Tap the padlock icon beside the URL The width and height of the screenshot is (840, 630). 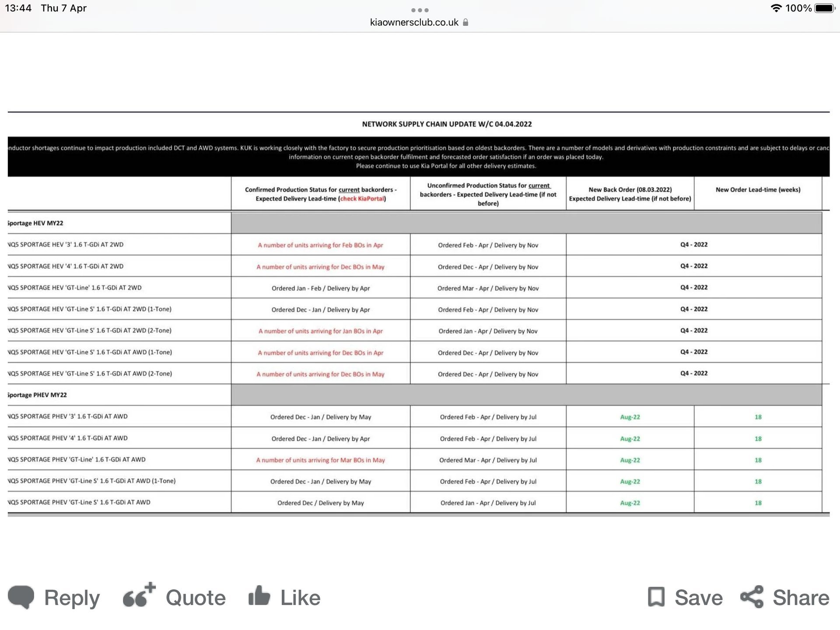tap(465, 22)
